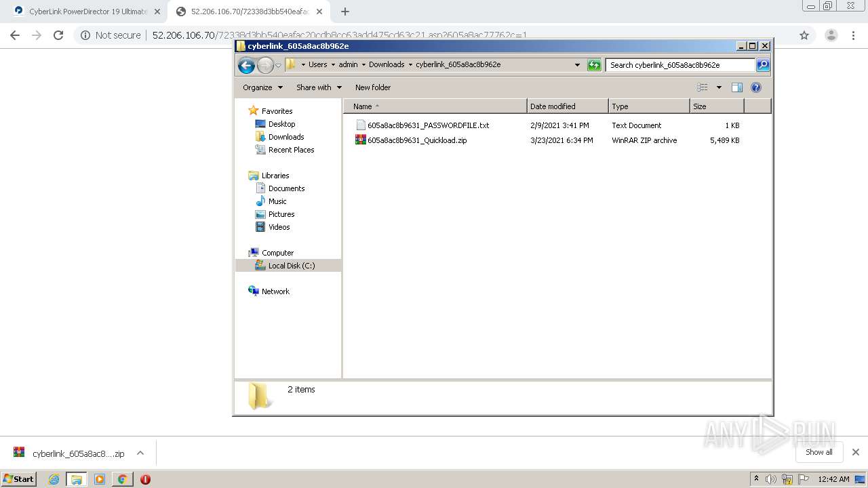Click the Downloads breadcrumb in address bar
The image size is (868, 488).
pos(387,65)
